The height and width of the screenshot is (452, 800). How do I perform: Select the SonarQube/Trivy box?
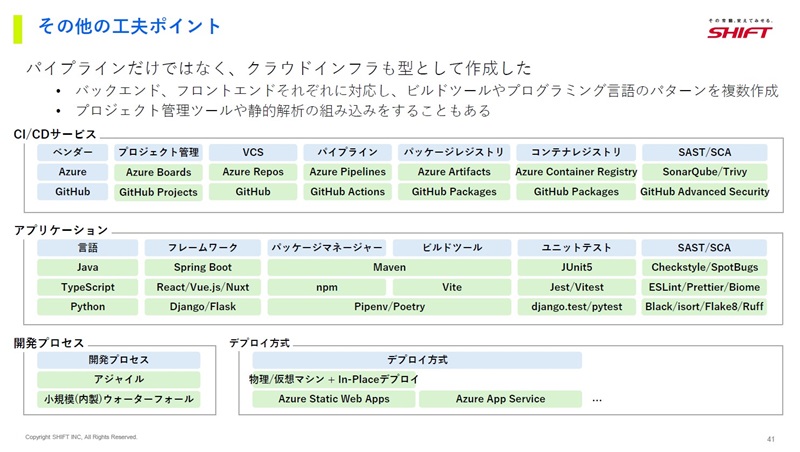pyautogui.click(x=705, y=172)
